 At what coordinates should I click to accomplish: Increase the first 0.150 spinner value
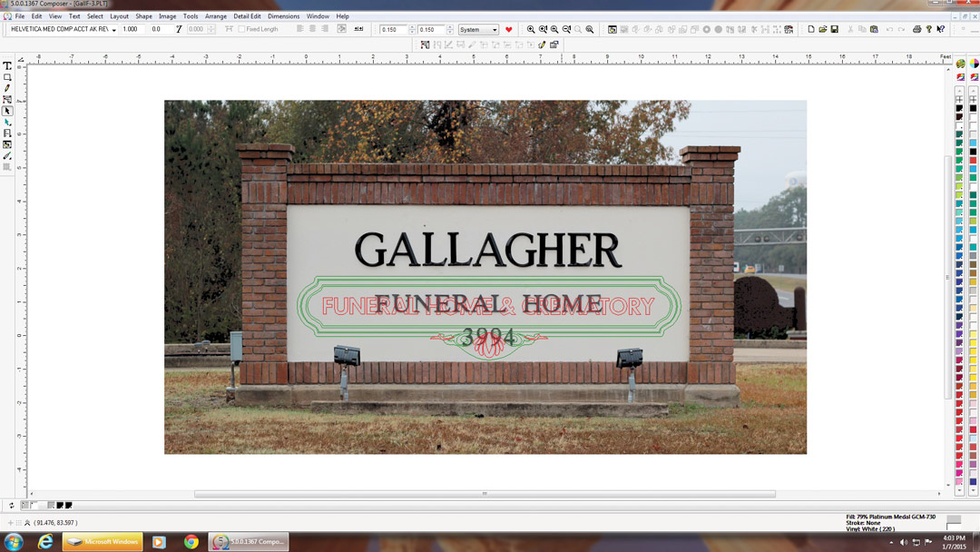tap(412, 27)
